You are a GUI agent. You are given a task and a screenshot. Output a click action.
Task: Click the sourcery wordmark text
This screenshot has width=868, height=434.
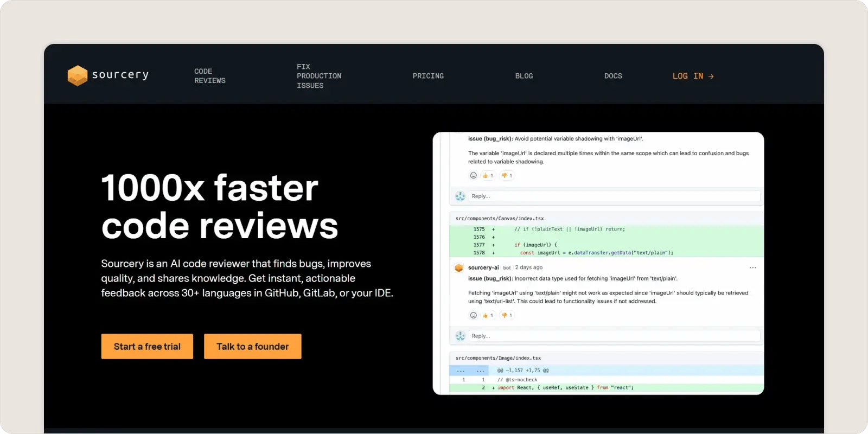coord(120,75)
